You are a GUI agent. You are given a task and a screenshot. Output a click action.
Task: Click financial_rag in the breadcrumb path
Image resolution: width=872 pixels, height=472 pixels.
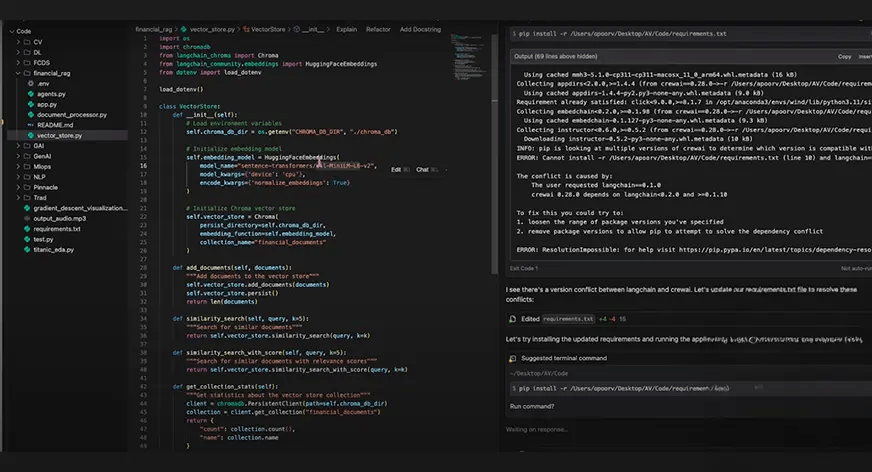click(x=153, y=29)
